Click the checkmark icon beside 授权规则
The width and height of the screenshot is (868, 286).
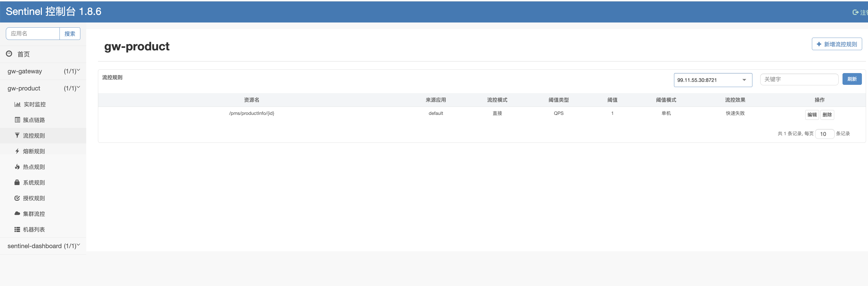17,198
